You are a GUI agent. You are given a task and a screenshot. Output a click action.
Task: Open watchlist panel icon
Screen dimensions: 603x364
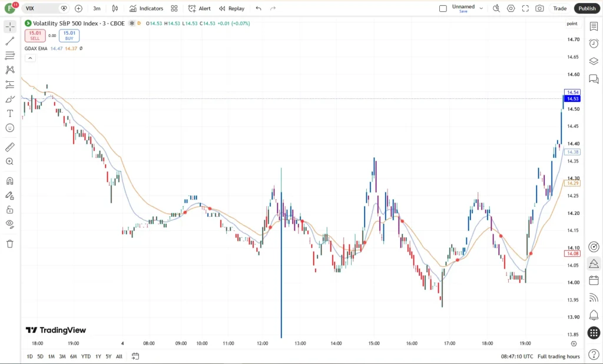[594, 26]
